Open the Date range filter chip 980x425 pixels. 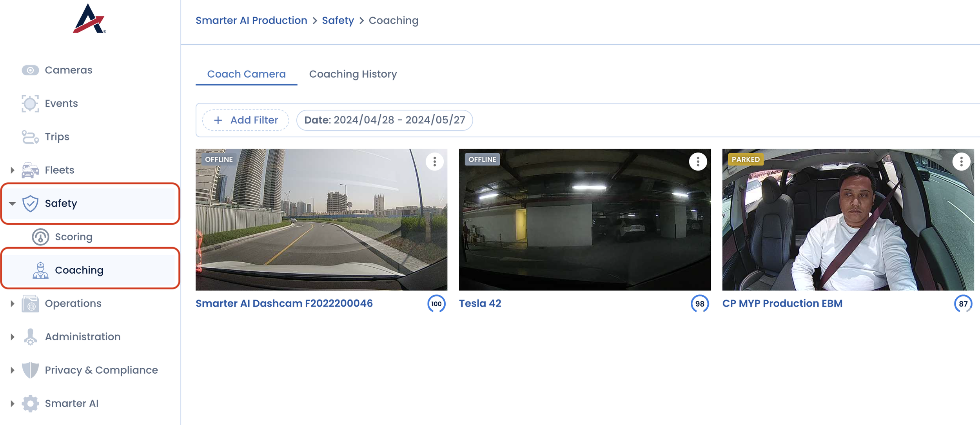click(x=384, y=120)
